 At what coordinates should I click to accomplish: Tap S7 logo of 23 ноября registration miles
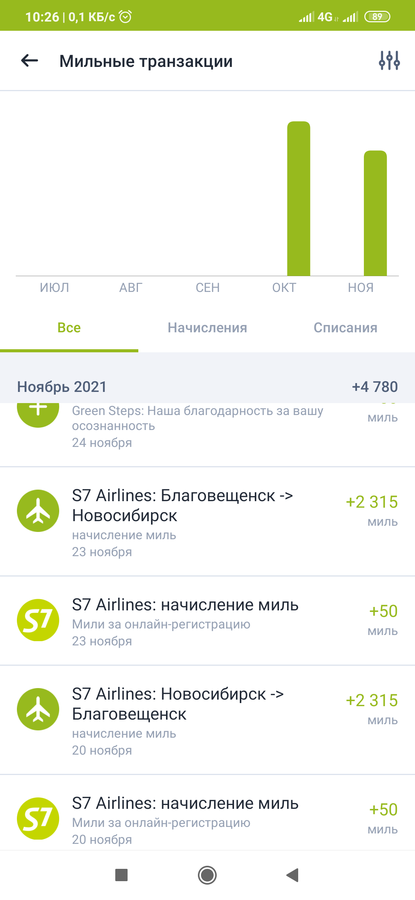38,619
